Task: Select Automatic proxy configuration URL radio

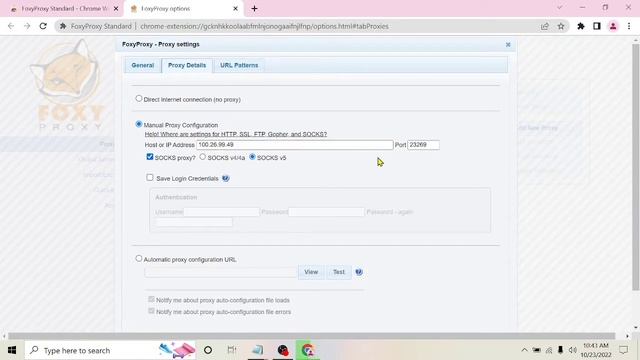Action: 139,258
